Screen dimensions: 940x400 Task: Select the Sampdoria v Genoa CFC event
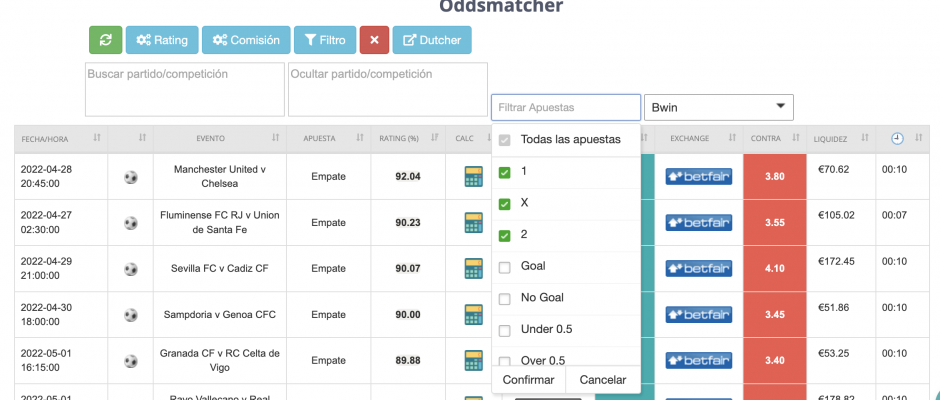coord(220,315)
